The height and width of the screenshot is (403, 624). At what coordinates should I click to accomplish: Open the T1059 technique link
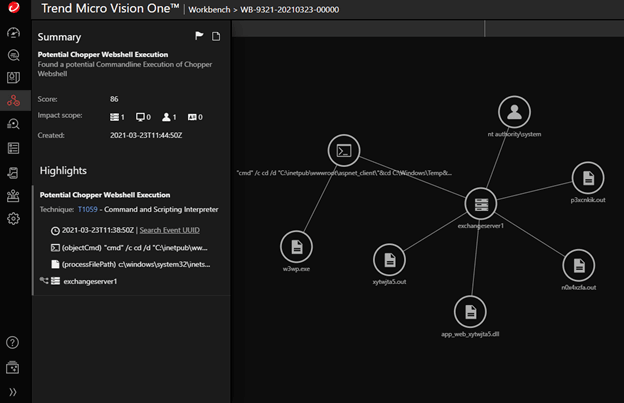(90, 209)
